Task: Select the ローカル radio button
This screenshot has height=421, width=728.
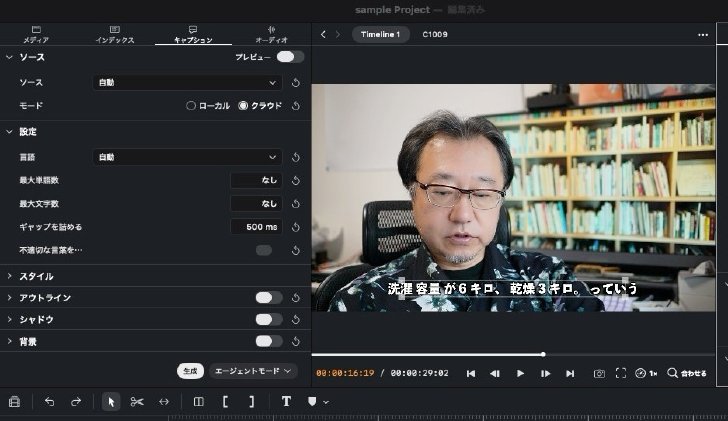Action: click(190, 105)
